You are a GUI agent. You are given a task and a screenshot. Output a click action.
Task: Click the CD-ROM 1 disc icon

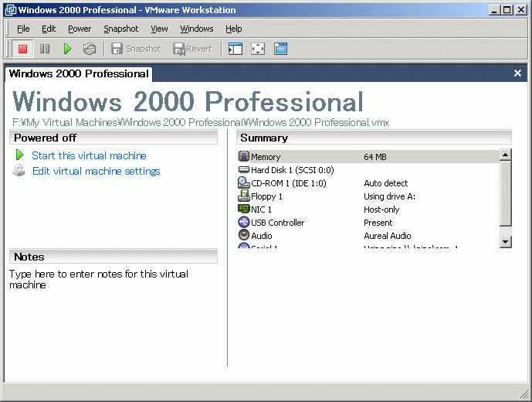[243, 182]
